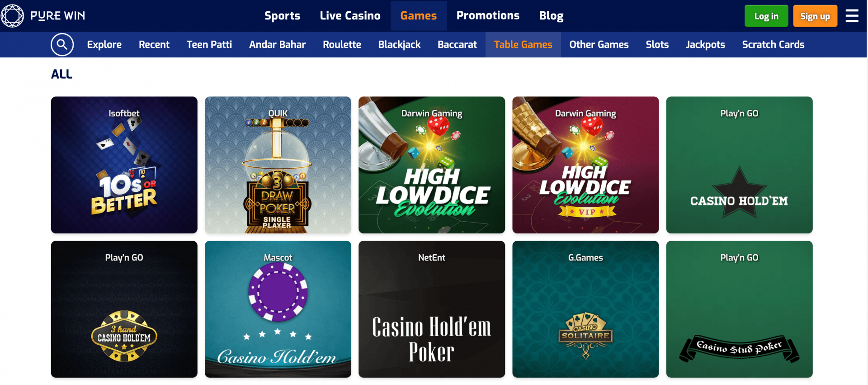868x385 pixels.
Task: Select the Teen Patti category
Action: coord(209,44)
